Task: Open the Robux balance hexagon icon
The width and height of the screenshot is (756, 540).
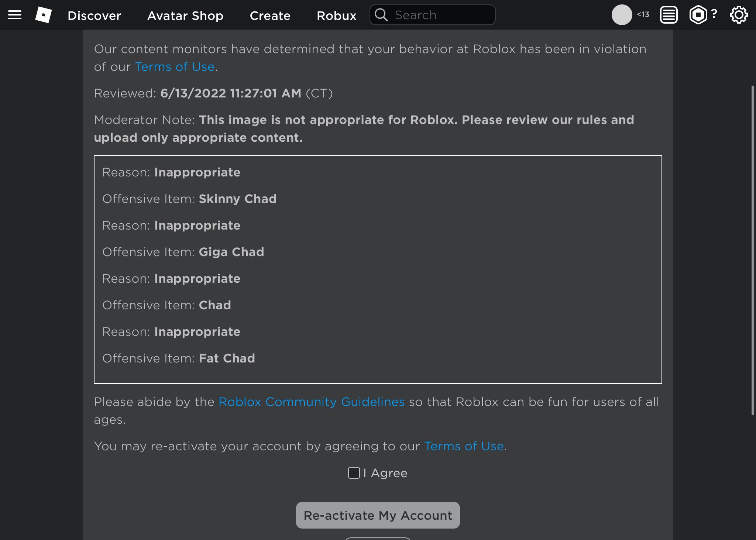Action: click(698, 15)
